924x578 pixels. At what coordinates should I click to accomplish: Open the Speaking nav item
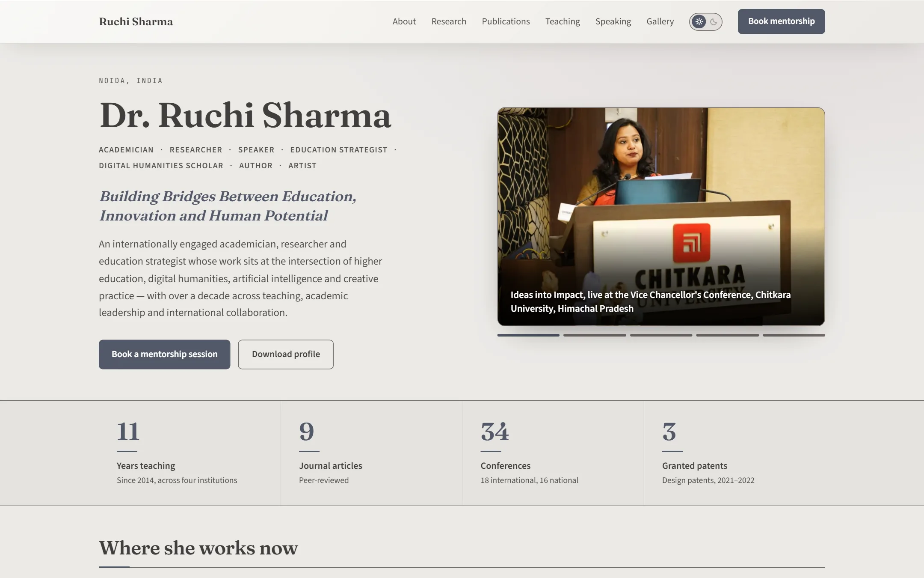(613, 21)
